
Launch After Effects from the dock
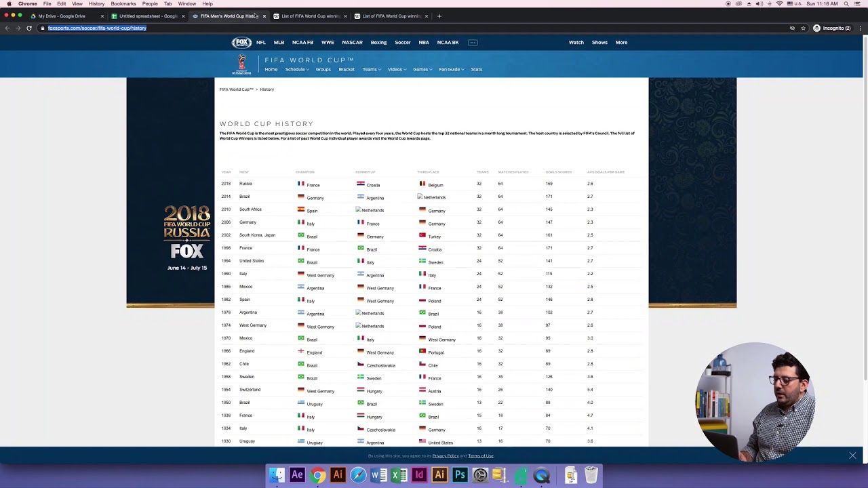click(297, 475)
